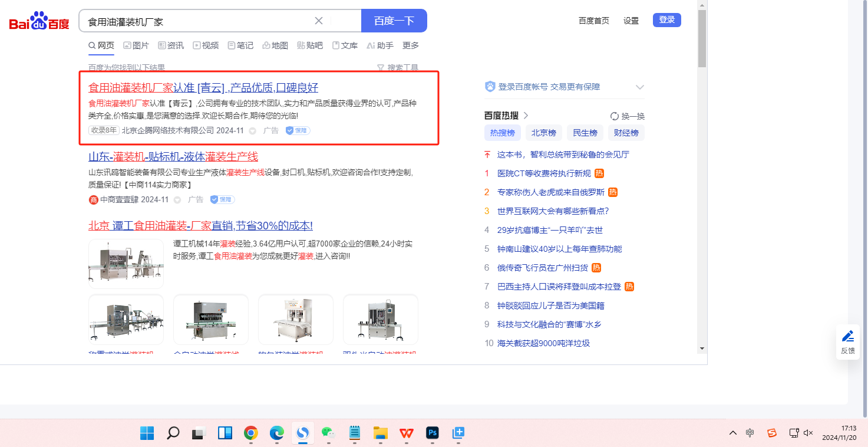Viewport: 868px width, 447px height.
Task: Click 保障 badge on the 中商壹壹肆 result
Action: 222,199
